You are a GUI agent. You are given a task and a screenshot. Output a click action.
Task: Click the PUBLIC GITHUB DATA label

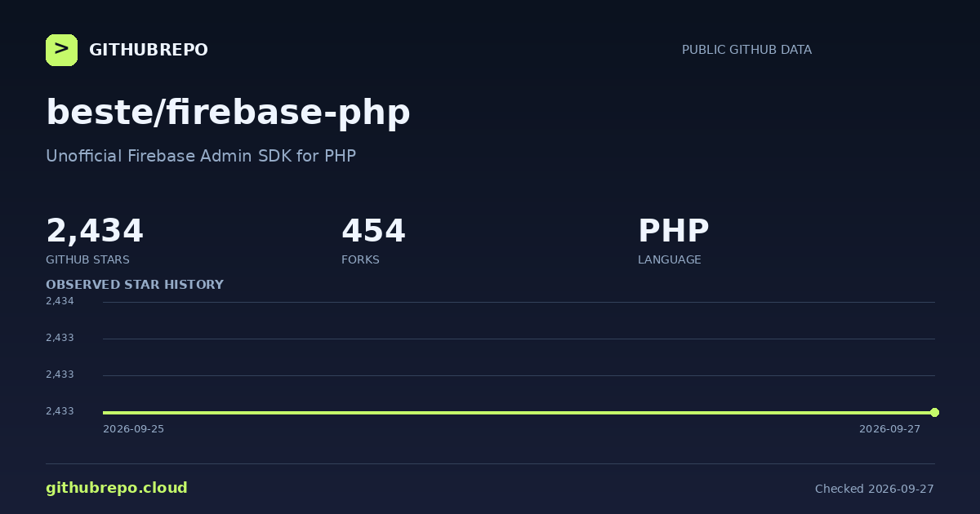tap(746, 50)
